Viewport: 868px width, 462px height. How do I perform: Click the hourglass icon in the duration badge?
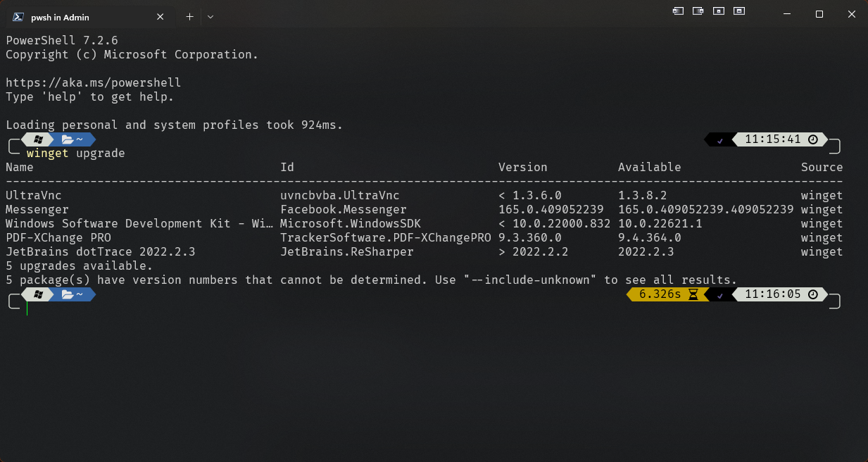click(x=692, y=294)
